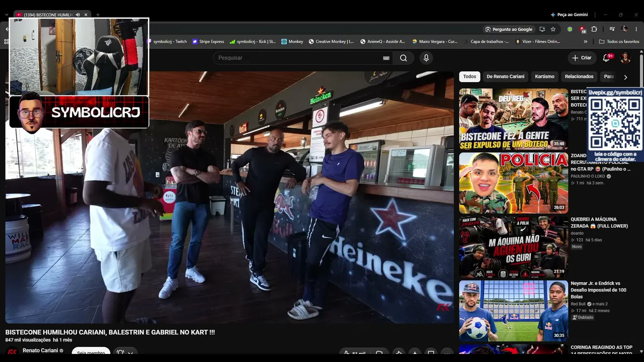Viewport: 644px width, 362px height.
Task: Open Chrome profile avatar
Action: tap(624, 29)
